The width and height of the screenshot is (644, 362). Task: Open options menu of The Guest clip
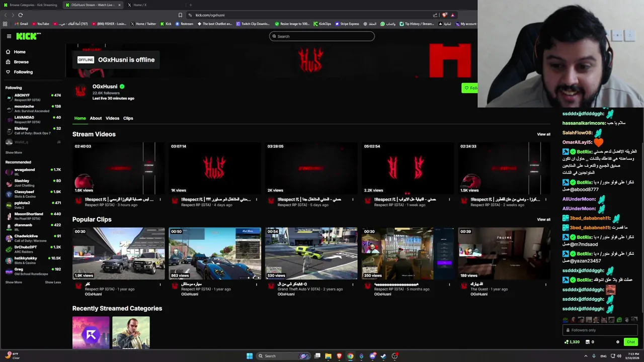click(545, 285)
